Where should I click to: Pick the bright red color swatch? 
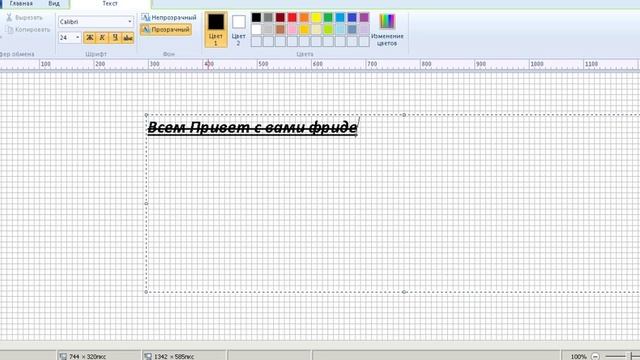(x=292, y=18)
